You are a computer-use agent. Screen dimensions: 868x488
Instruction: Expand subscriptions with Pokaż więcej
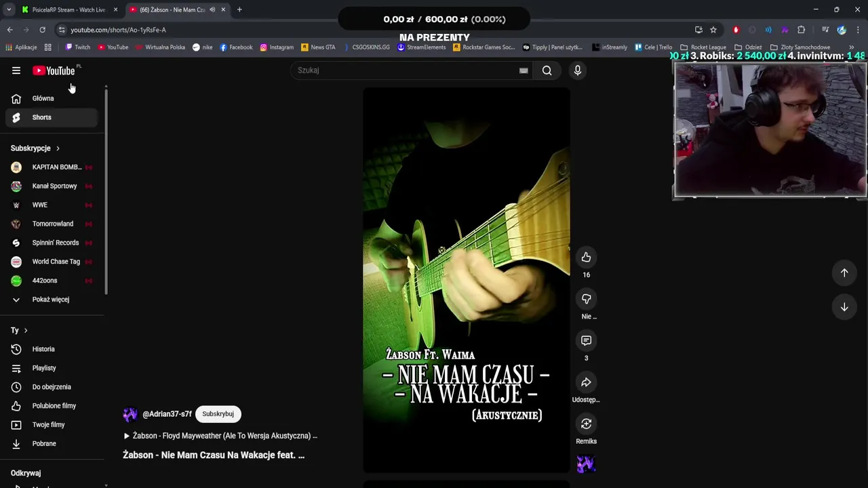(x=52, y=300)
